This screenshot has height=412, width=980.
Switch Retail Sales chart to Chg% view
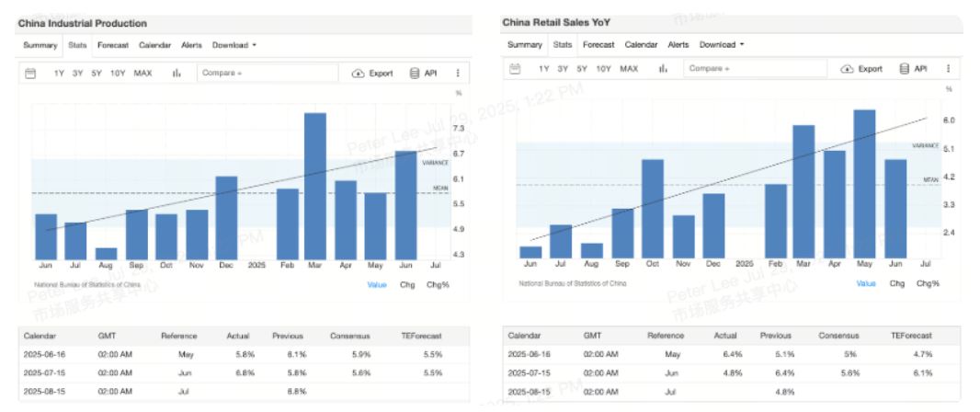pyautogui.click(x=928, y=283)
